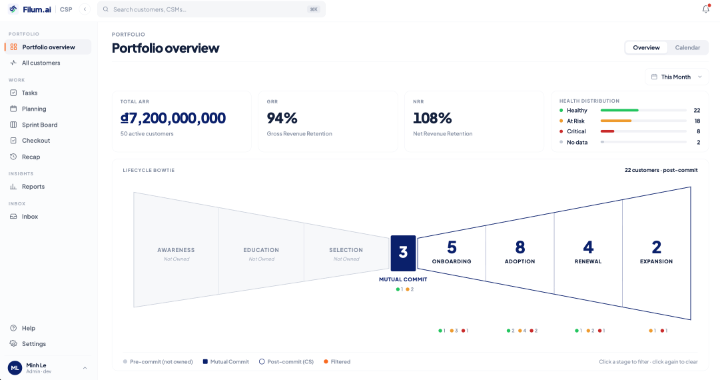Click the Planning calendar icon
This screenshot has width=720, height=380.
[x=13, y=109]
